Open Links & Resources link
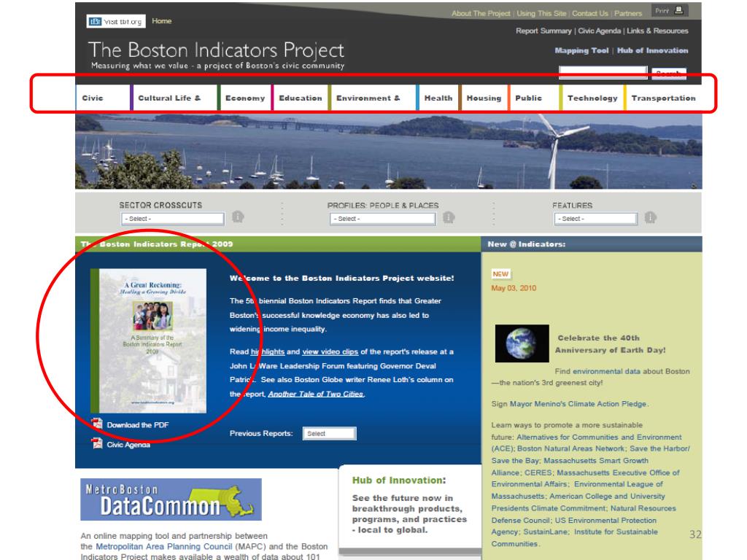 (x=657, y=31)
